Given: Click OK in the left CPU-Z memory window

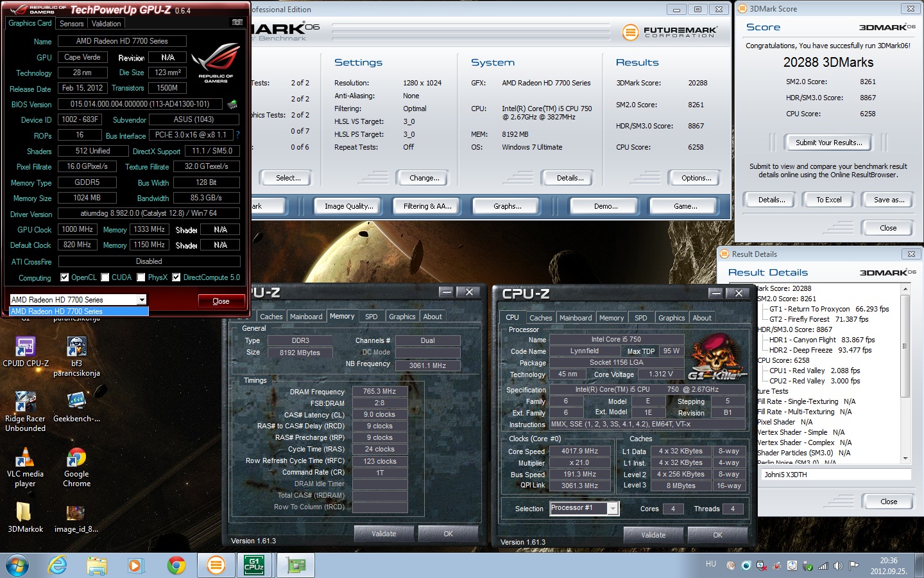Looking at the screenshot, I should pos(448,534).
